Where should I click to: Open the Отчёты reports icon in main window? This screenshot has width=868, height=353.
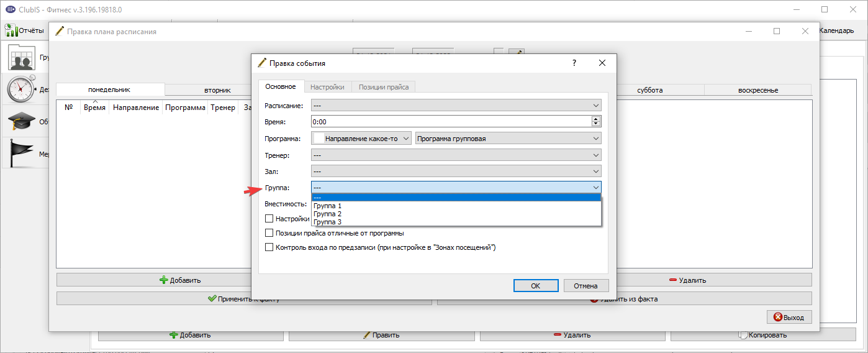[x=11, y=30]
